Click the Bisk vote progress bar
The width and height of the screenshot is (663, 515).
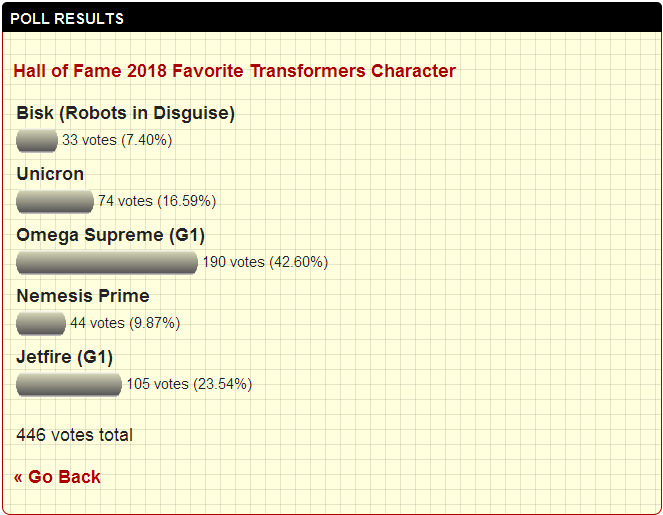[37, 140]
